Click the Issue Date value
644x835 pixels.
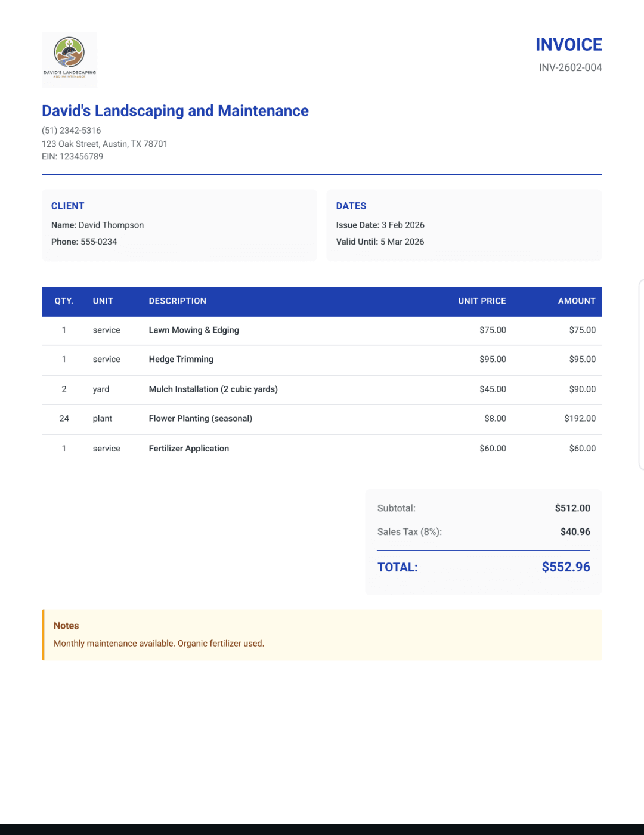pos(402,225)
